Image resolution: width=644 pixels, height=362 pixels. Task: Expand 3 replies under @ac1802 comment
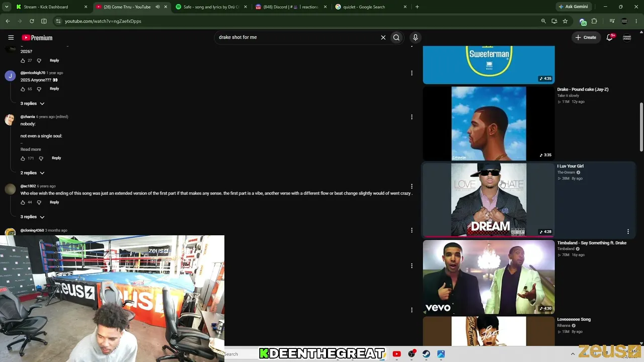32,217
